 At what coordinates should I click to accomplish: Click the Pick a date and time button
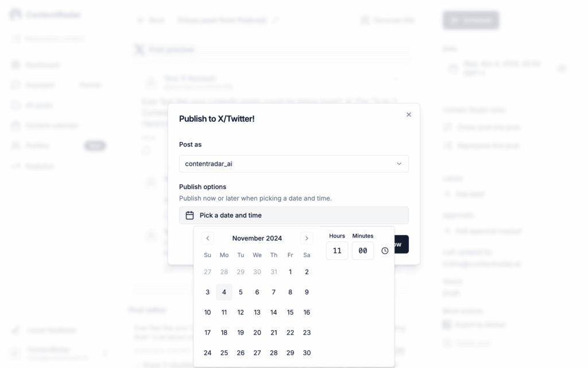293,215
